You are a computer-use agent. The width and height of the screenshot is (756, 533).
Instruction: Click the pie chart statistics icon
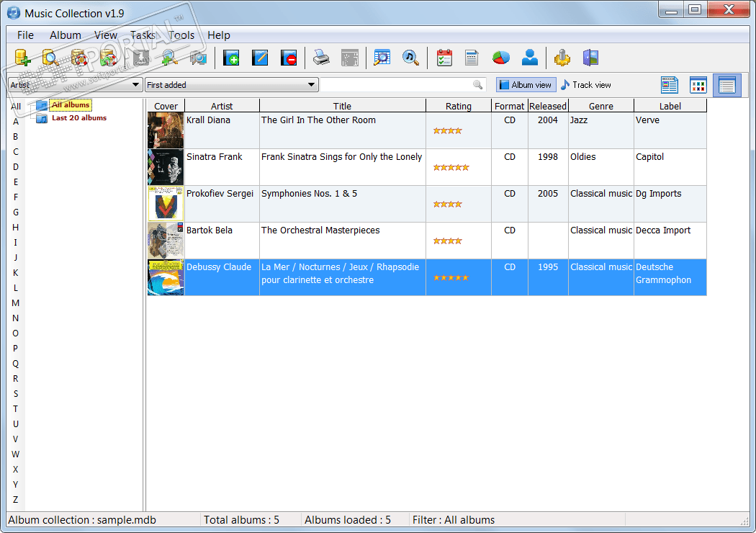point(501,58)
